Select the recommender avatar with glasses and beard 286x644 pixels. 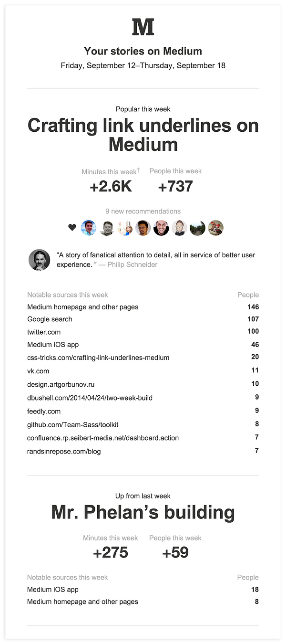(143, 228)
